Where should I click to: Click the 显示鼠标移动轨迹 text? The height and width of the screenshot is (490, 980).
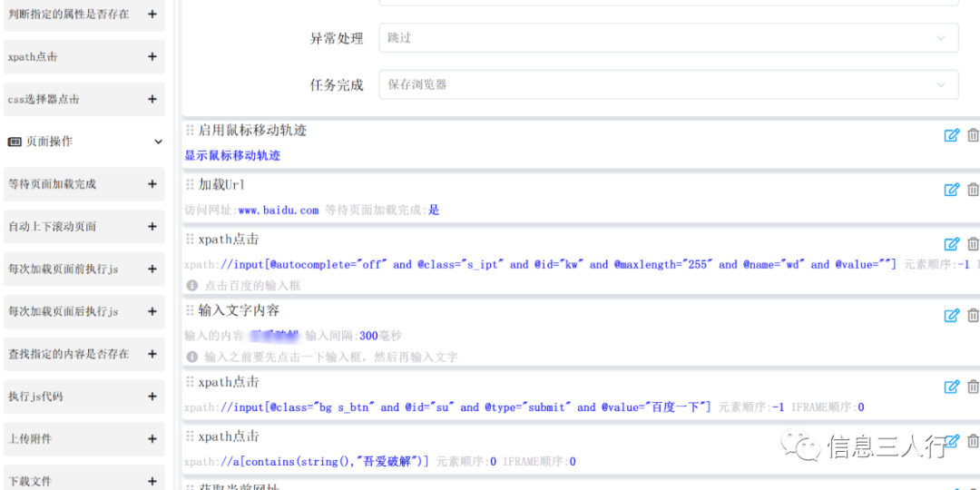click(232, 156)
